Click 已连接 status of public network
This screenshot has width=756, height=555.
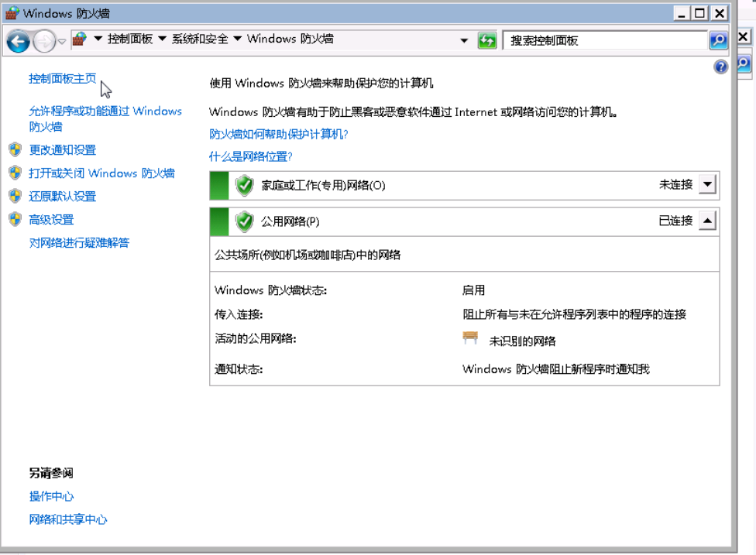click(x=676, y=221)
